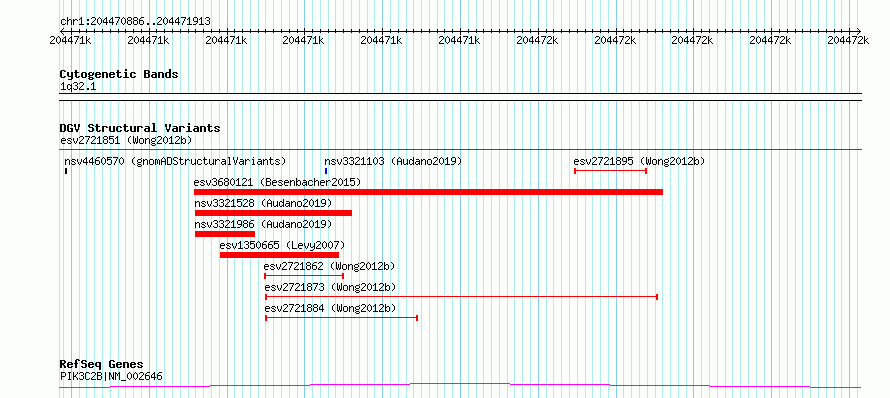The width and height of the screenshot is (890, 398).
Task: Click the esv3680121 Besenbacher2015 text label
Action: 277,182
